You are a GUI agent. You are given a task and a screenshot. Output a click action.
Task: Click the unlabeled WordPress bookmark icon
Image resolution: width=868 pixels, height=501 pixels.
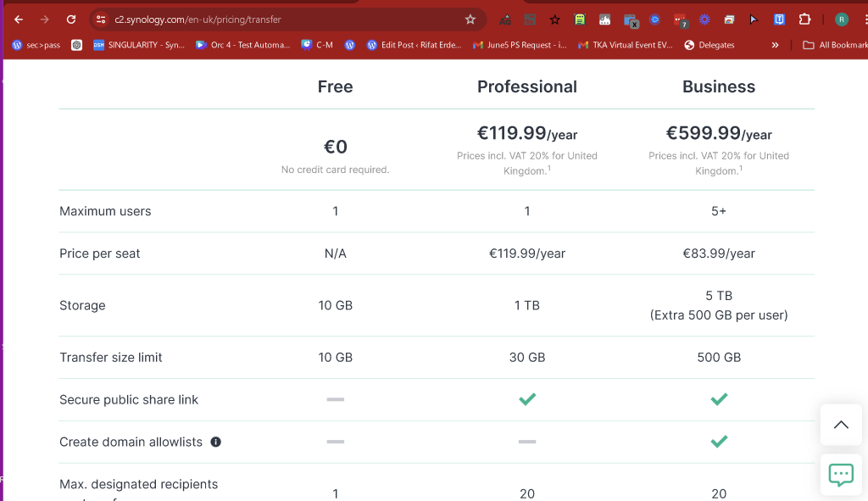tap(350, 45)
